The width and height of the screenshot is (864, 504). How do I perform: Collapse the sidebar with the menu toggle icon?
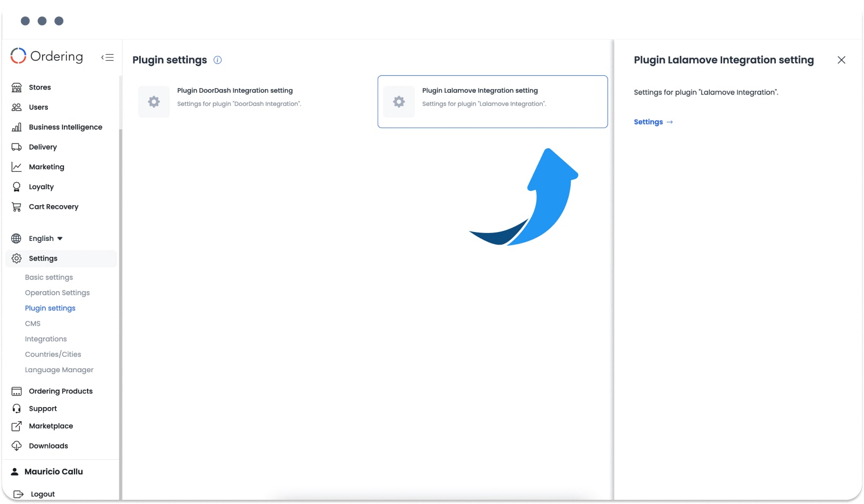(108, 57)
